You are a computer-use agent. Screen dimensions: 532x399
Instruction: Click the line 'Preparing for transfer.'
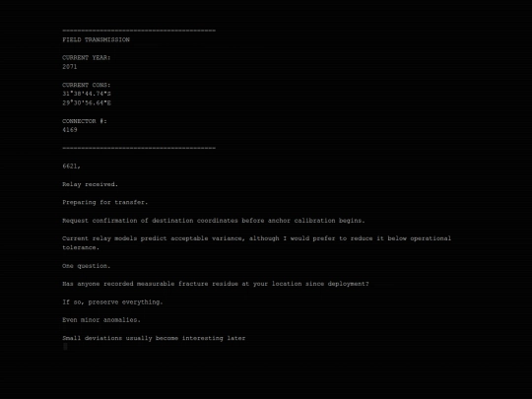click(105, 203)
